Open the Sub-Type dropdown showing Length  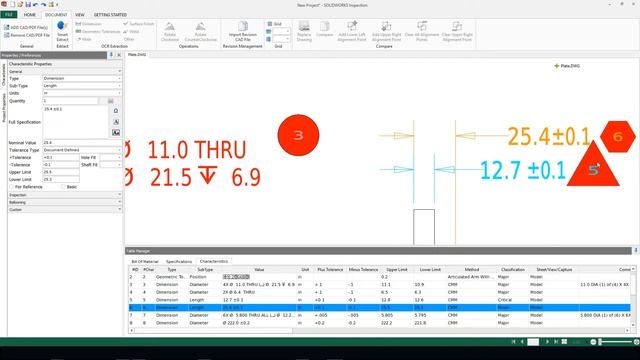pyautogui.click(x=82, y=86)
